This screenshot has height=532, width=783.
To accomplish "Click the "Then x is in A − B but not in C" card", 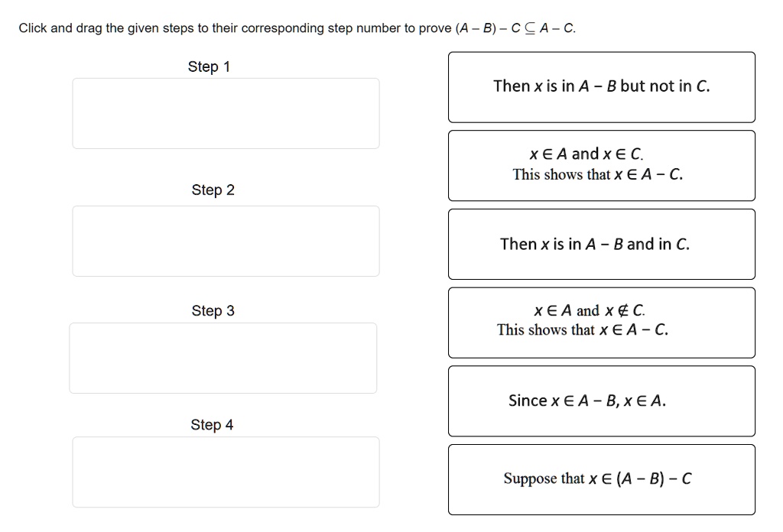I will tap(602, 86).
